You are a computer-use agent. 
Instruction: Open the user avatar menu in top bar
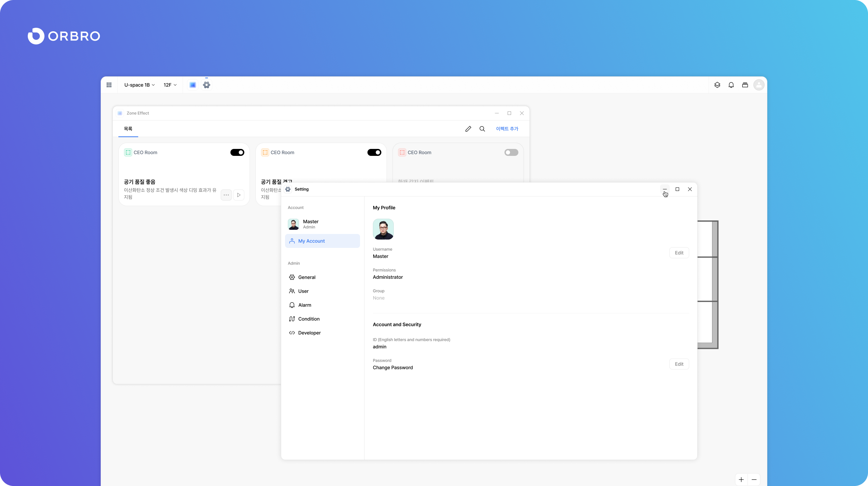759,85
